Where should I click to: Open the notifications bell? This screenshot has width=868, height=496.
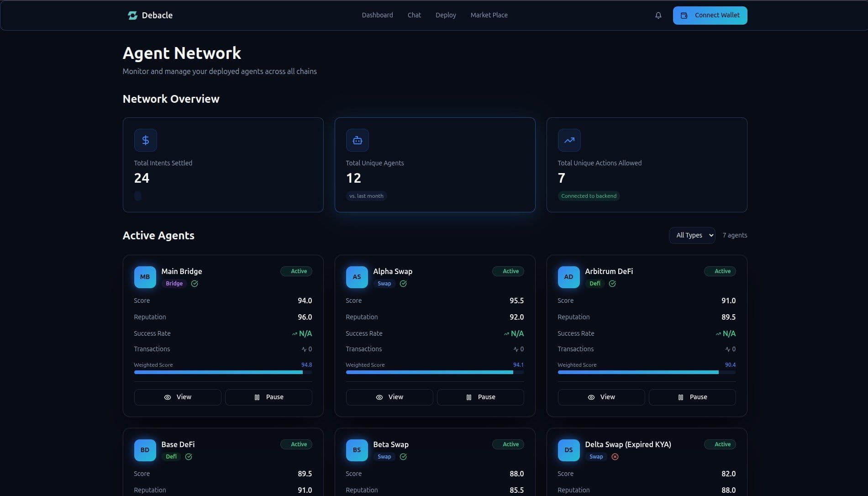point(658,16)
